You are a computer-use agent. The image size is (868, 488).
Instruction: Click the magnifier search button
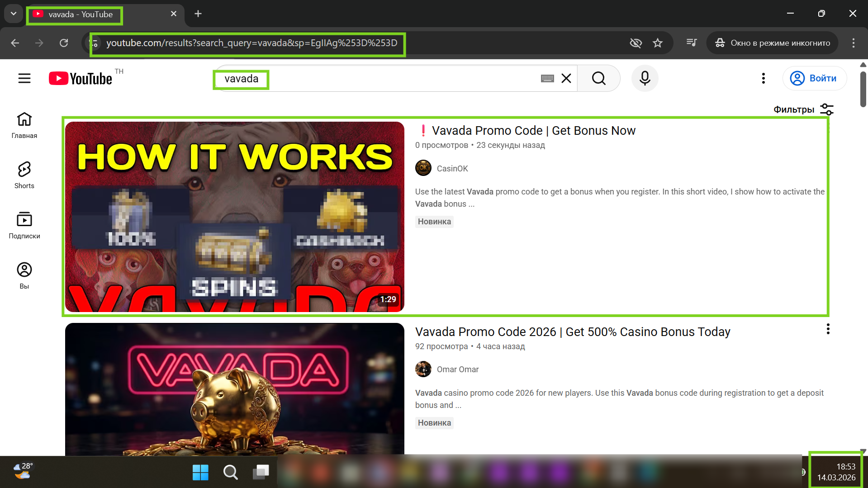pos(598,78)
